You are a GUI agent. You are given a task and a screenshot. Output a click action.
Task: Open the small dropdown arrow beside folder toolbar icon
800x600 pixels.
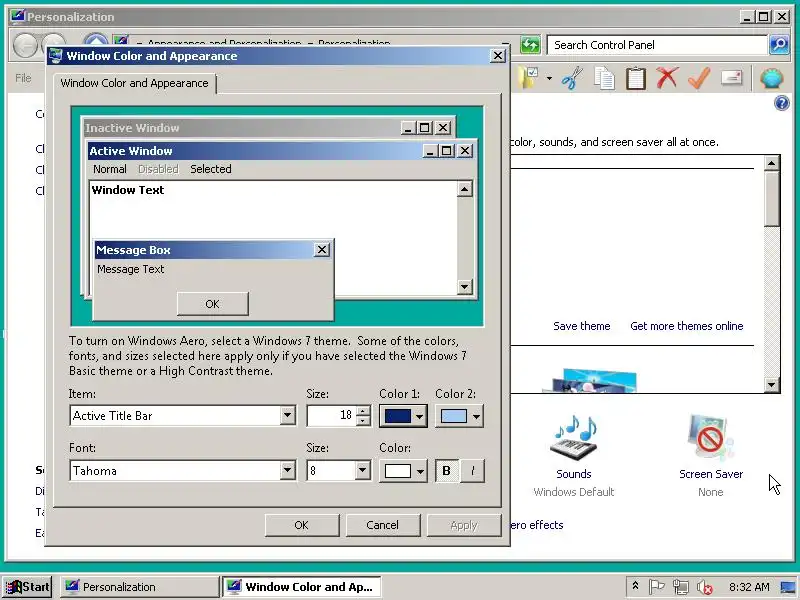point(549,79)
